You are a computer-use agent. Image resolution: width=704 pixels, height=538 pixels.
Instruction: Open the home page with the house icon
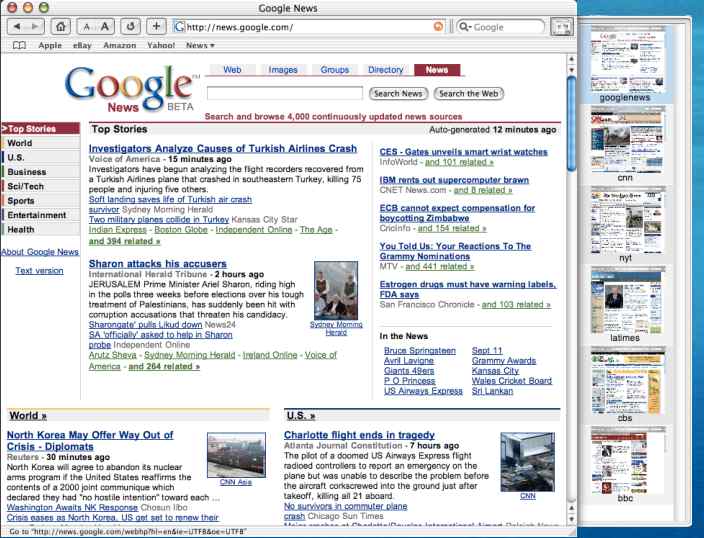[60, 26]
